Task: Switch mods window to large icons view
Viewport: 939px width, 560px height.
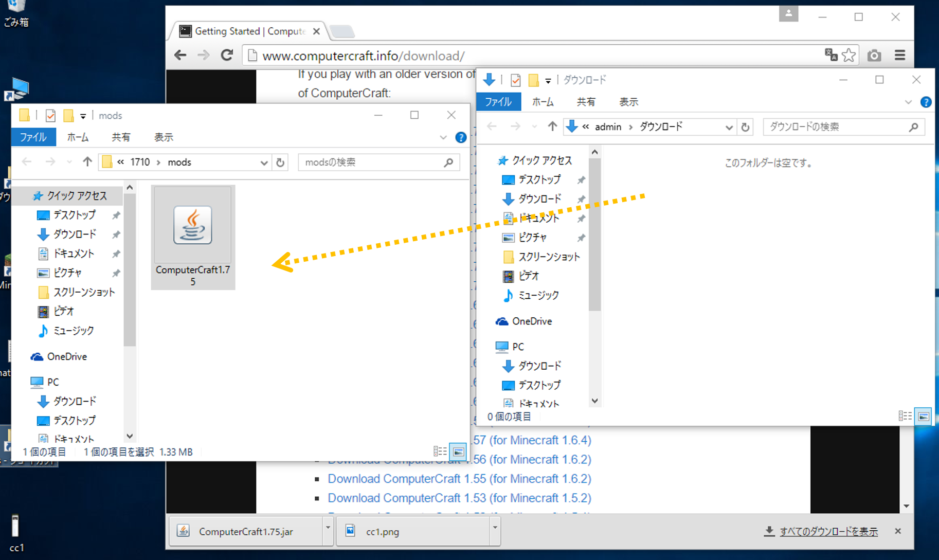Action: (458, 452)
